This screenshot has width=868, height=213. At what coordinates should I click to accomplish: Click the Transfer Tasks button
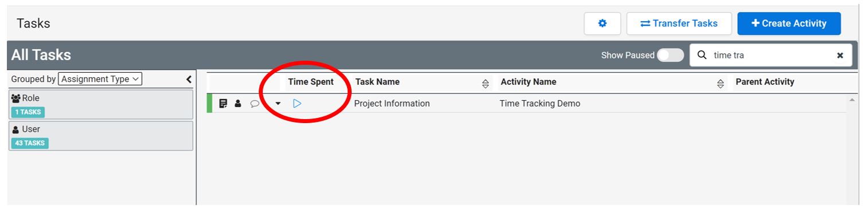679,23
